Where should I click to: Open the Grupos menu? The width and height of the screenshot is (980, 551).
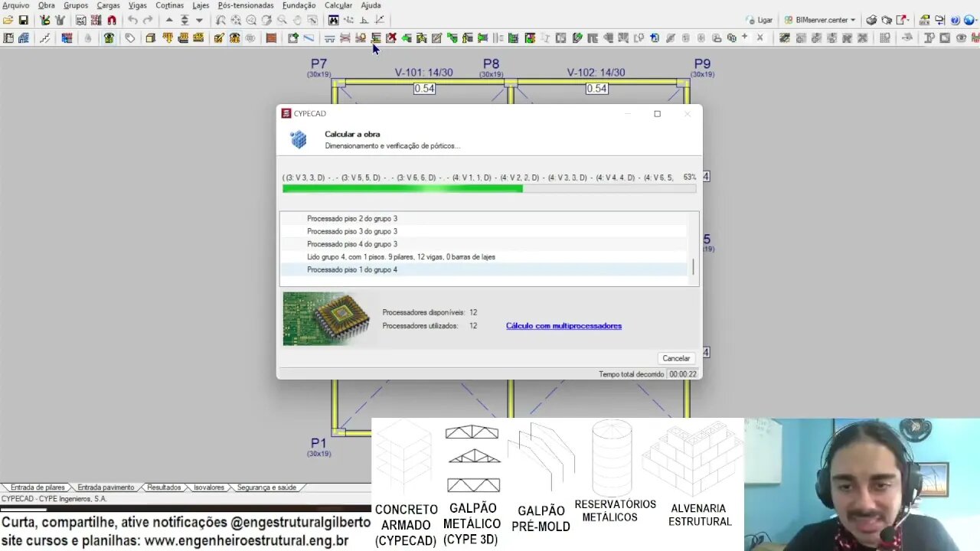pos(76,5)
